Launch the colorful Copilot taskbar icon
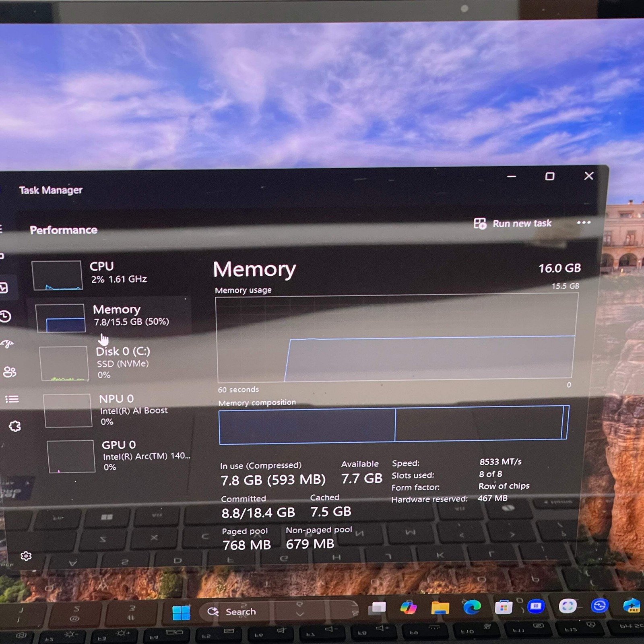 (x=408, y=607)
